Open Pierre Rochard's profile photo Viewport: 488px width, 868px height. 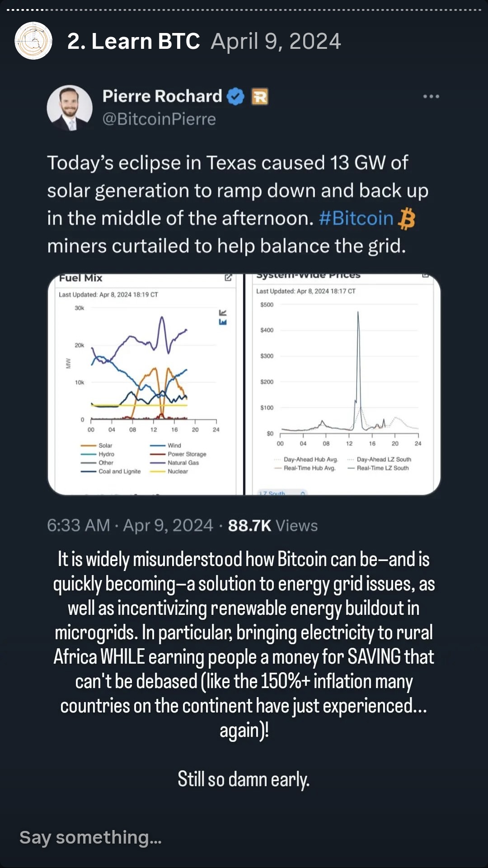[x=70, y=108]
